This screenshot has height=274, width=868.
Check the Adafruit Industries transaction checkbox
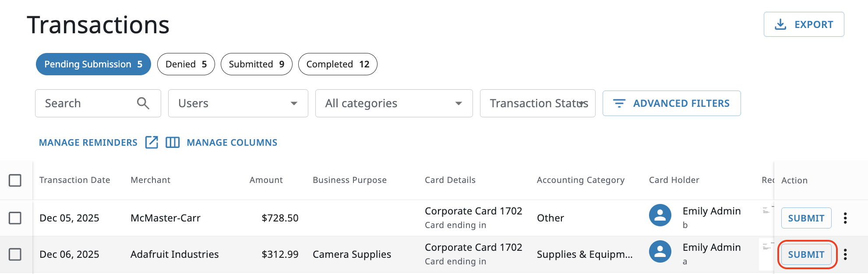15,254
